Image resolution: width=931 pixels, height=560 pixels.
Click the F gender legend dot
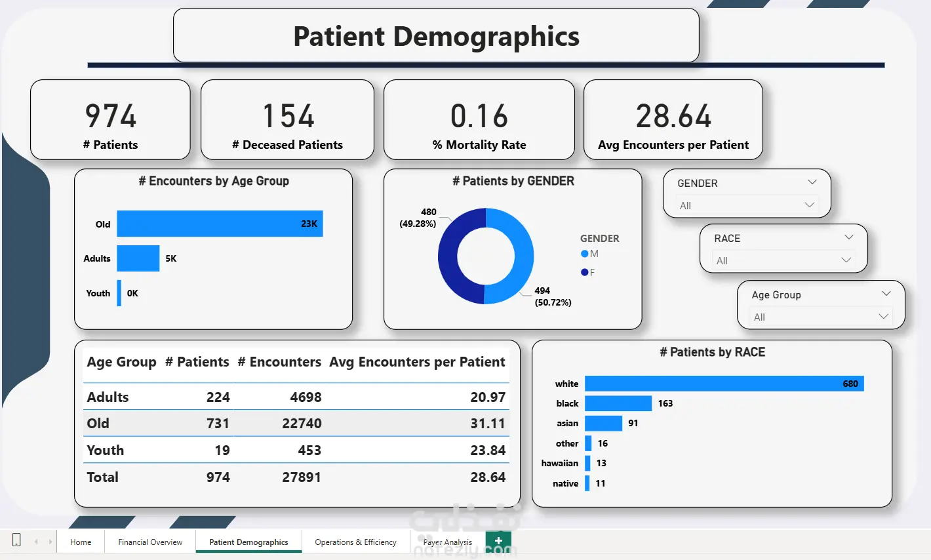[584, 272]
